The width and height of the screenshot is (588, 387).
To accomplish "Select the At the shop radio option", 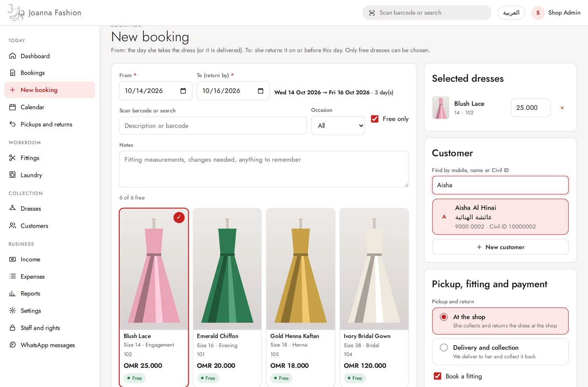I will pos(444,317).
